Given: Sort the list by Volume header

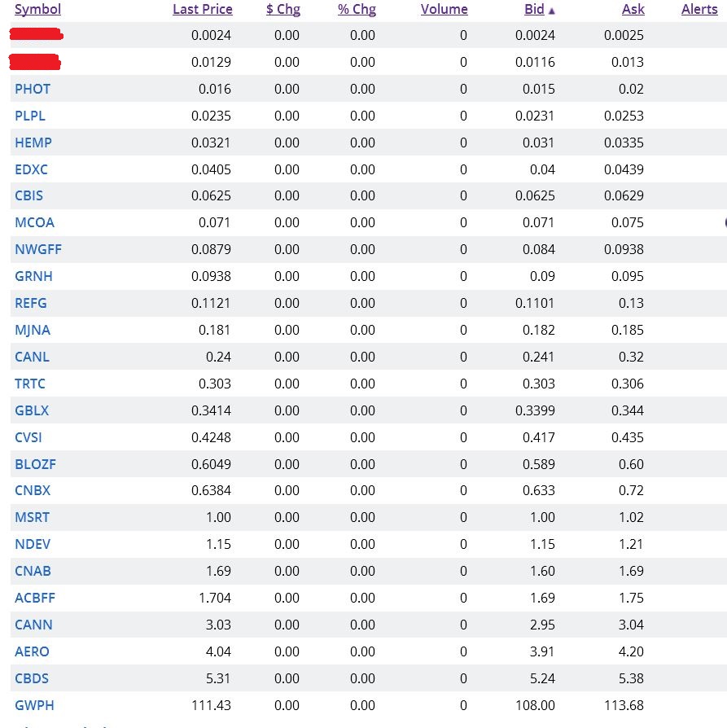Looking at the screenshot, I should (x=444, y=10).
